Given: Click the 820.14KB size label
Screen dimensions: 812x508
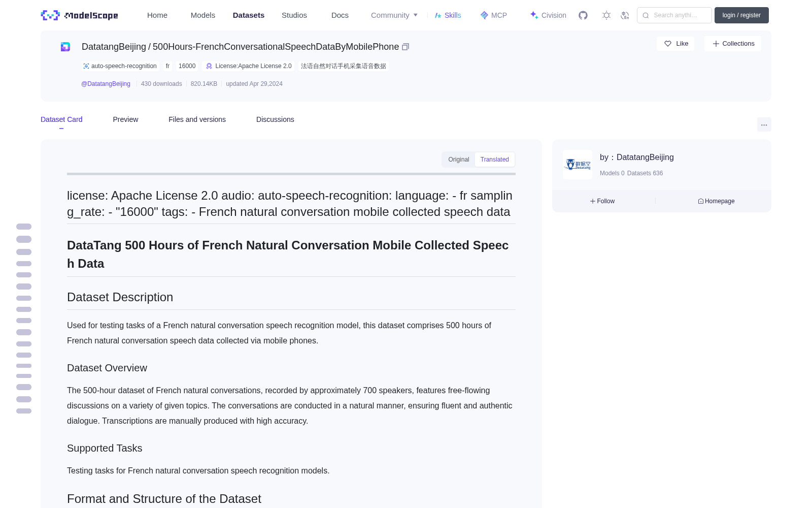Looking at the screenshot, I should 204,84.
